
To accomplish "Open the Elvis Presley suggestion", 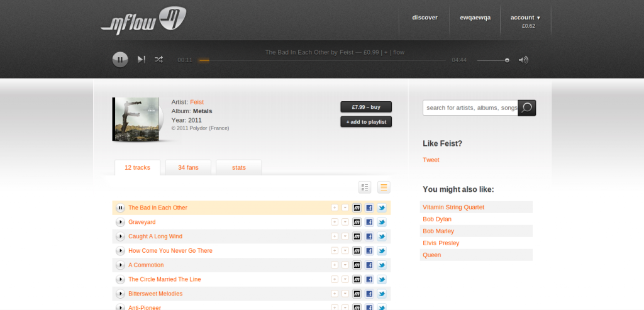I will click(x=441, y=243).
